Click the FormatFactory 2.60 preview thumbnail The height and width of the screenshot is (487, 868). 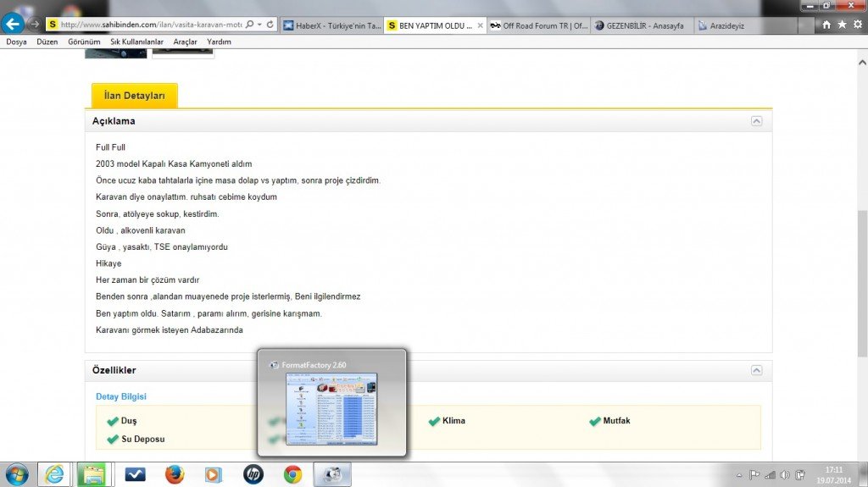coord(331,409)
